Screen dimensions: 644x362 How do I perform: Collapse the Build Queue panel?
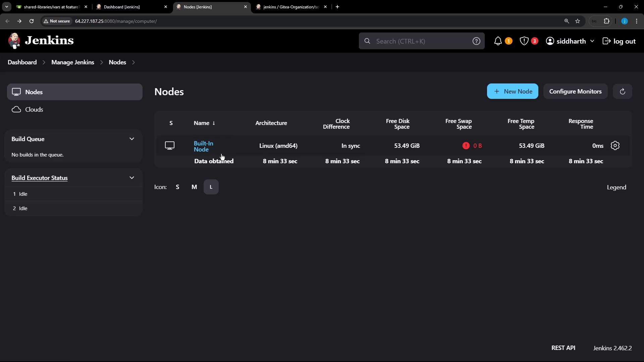131,139
